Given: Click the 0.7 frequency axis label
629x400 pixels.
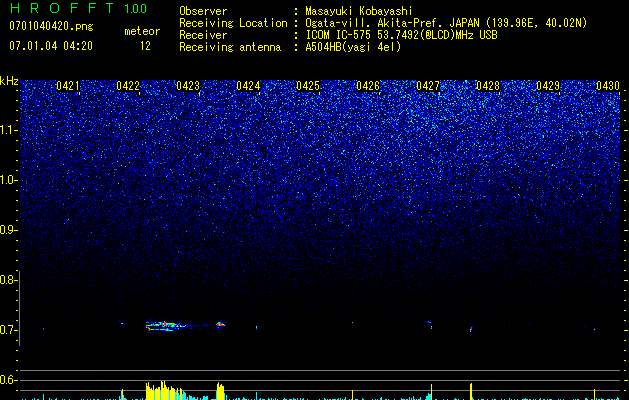Looking at the screenshot, I should pyautogui.click(x=8, y=330).
